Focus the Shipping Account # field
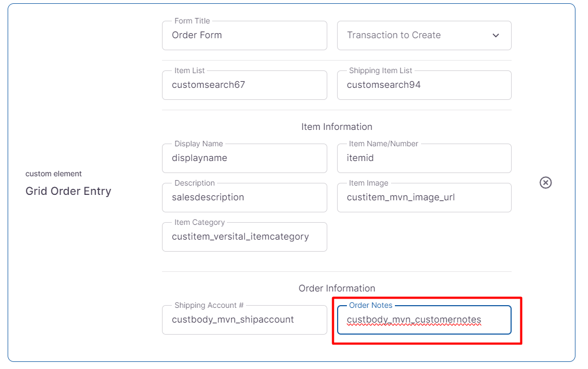The image size is (588, 369). (x=244, y=320)
